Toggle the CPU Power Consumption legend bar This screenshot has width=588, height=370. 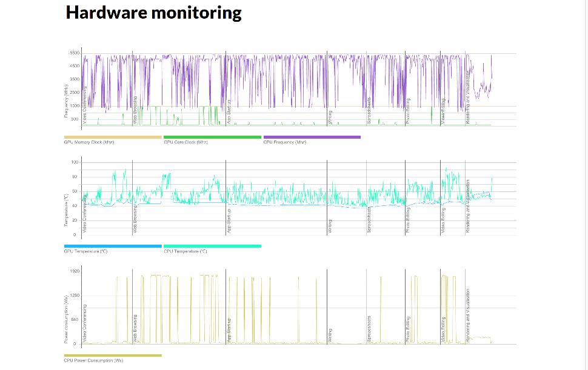pos(113,355)
